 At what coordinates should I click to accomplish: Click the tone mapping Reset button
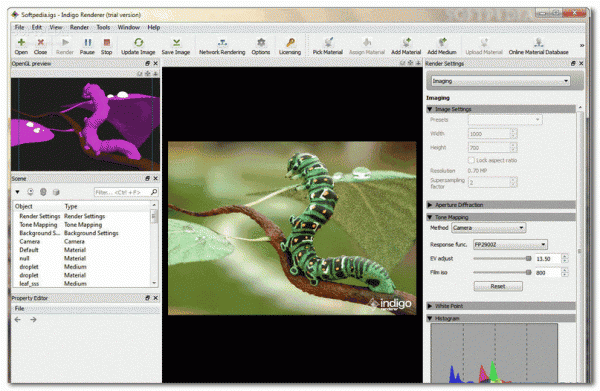coord(498,286)
